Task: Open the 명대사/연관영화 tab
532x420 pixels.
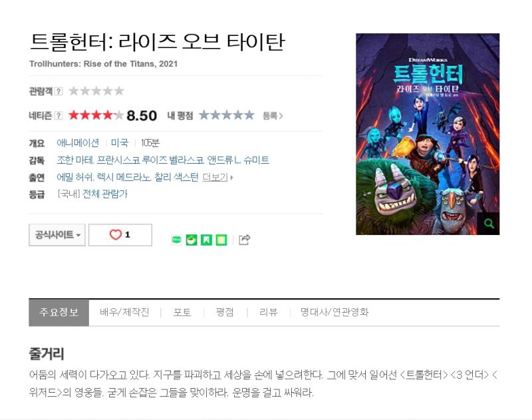Action: [x=334, y=312]
